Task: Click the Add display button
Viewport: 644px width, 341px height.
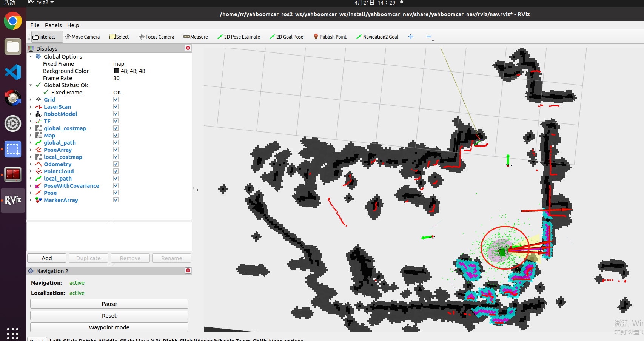Action: click(x=47, y=258)
